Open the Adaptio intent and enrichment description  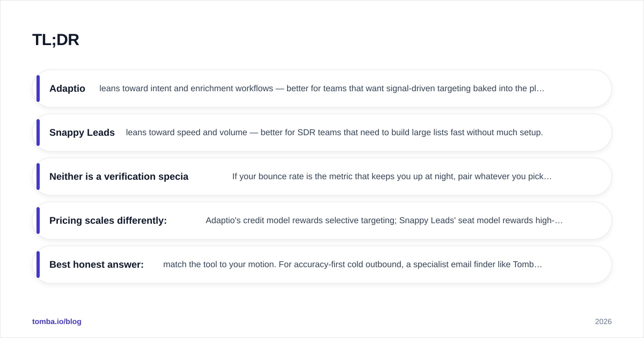click(322, 89)
